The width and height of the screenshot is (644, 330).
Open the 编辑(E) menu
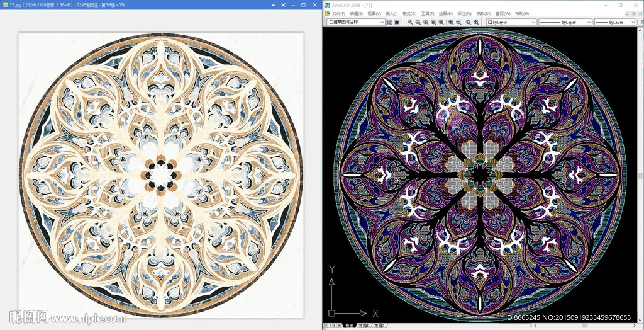[x=357, y=14]
